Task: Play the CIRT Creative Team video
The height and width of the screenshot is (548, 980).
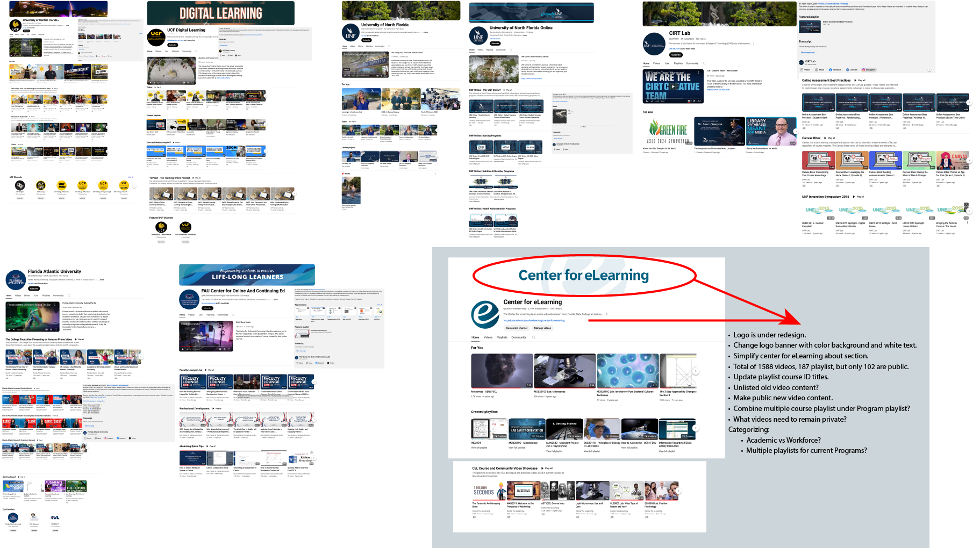Action: [x=673, y=86]
